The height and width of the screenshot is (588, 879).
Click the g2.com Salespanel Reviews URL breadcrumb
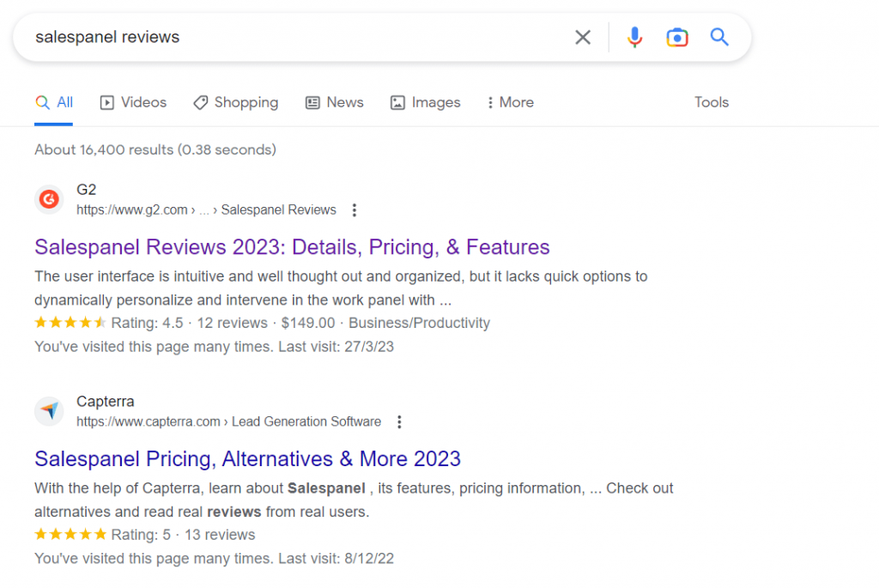click(206, 210)
